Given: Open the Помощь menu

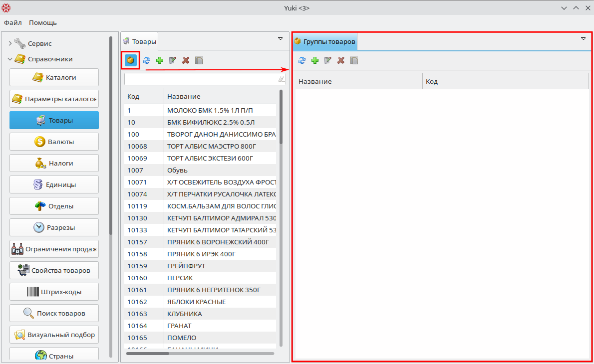Looking at the screenshot, I should 43,22.
